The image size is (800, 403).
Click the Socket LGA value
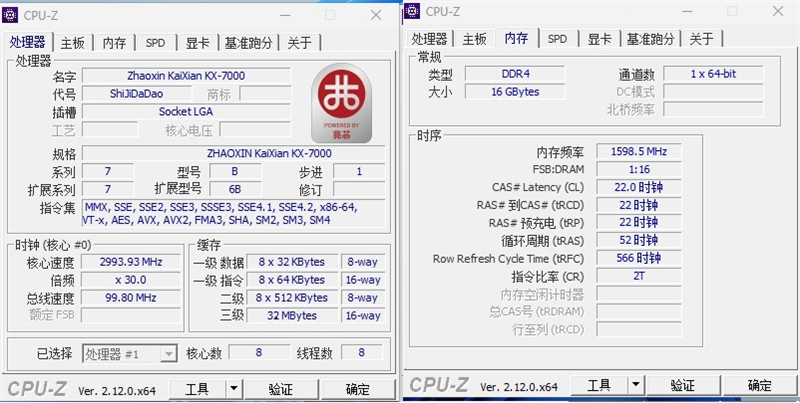coord(186,111)
